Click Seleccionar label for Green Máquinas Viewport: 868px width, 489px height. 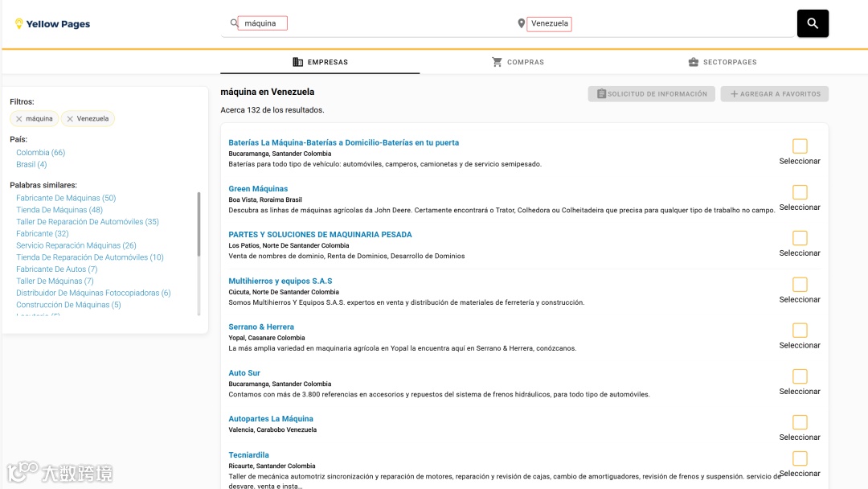click(x=800, y=208)
